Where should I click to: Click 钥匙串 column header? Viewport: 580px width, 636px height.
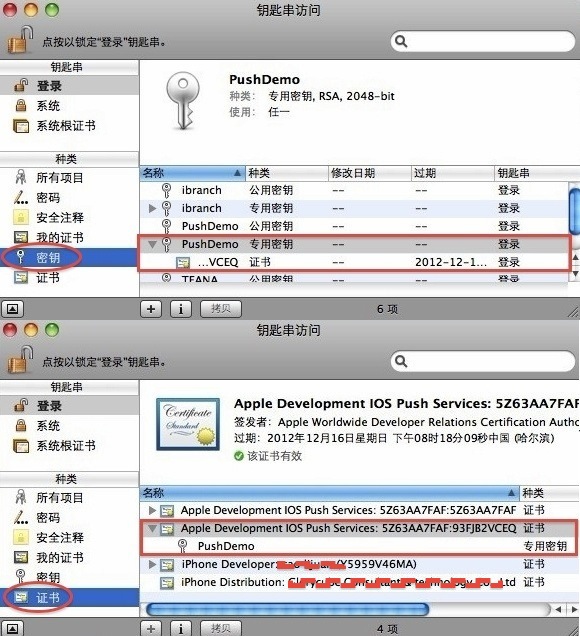(537, 173)
